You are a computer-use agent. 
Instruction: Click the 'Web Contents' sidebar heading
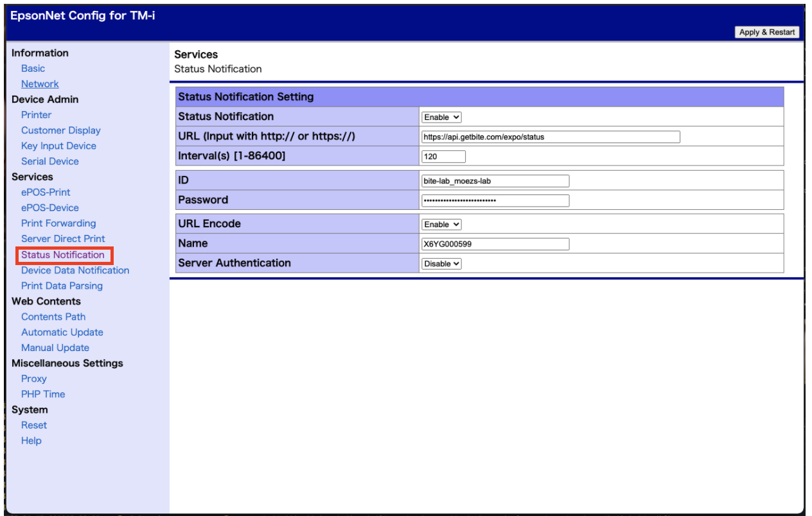46,301
